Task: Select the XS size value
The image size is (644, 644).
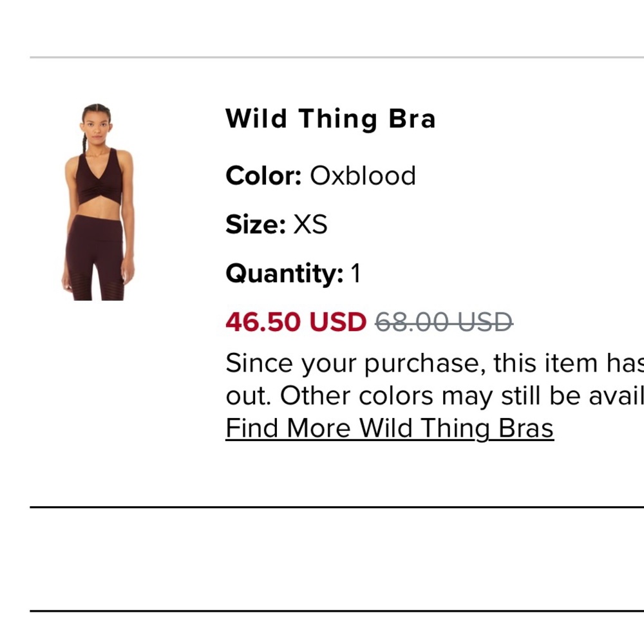Action: click(310, 225)
